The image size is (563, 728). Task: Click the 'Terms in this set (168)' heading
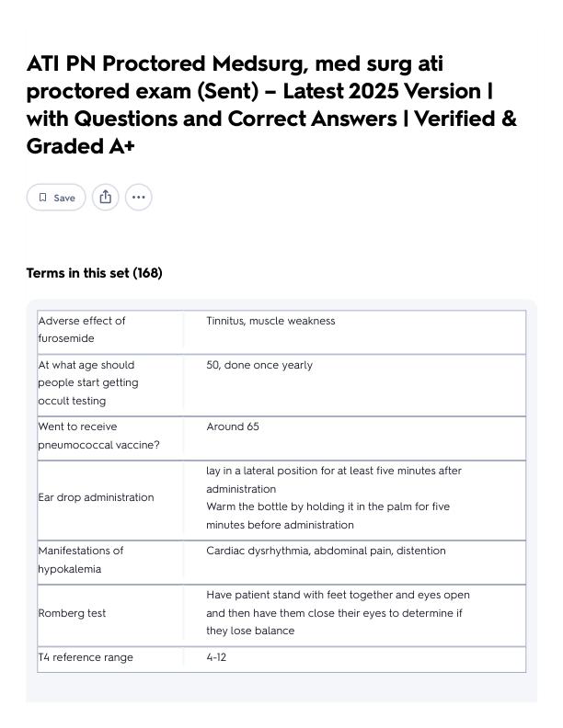click(x=95, y=272)
